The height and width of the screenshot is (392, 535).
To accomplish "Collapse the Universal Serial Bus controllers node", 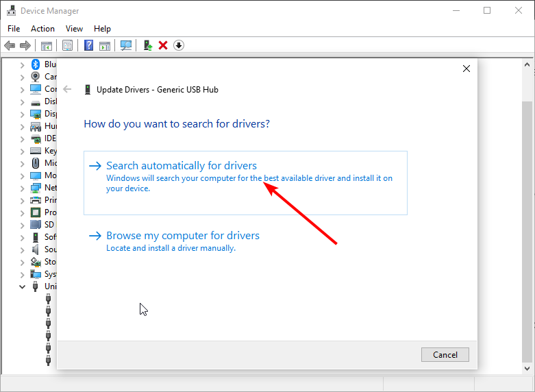I will (x=22, y=286).
